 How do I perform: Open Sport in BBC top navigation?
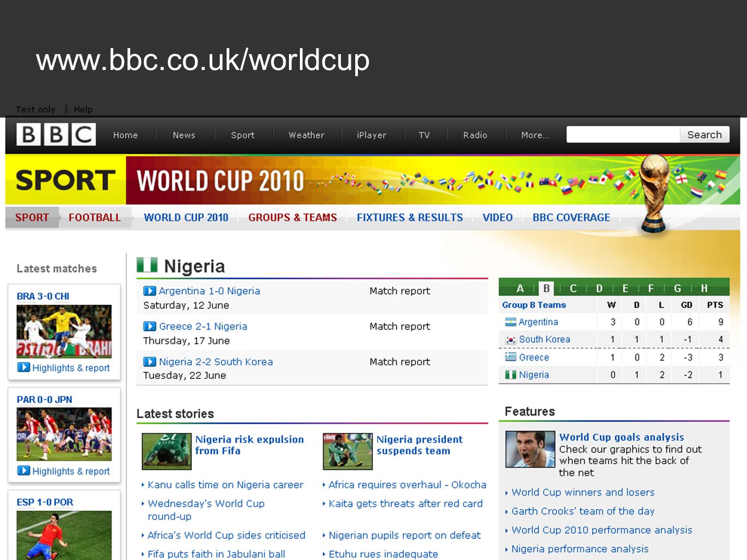(242, 135)
